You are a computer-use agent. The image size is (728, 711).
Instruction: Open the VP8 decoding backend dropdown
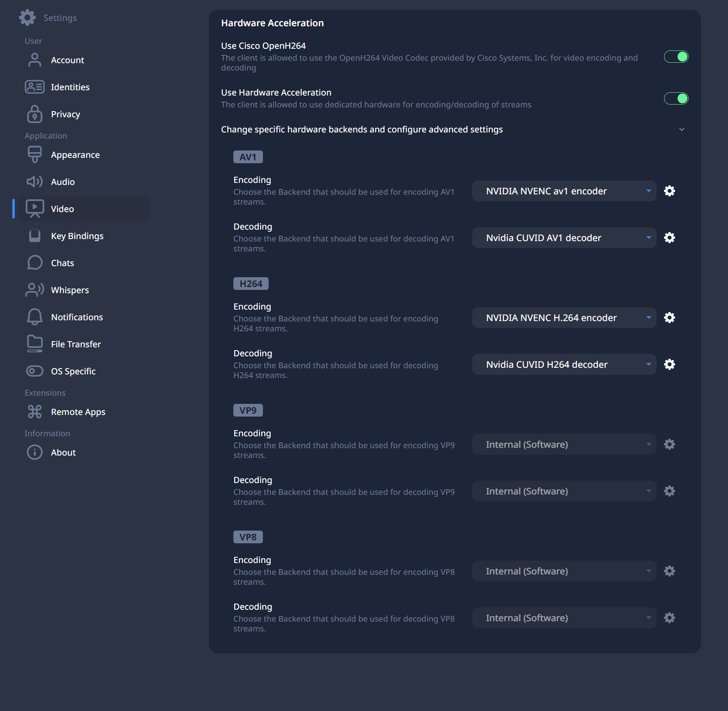point(564,618)
